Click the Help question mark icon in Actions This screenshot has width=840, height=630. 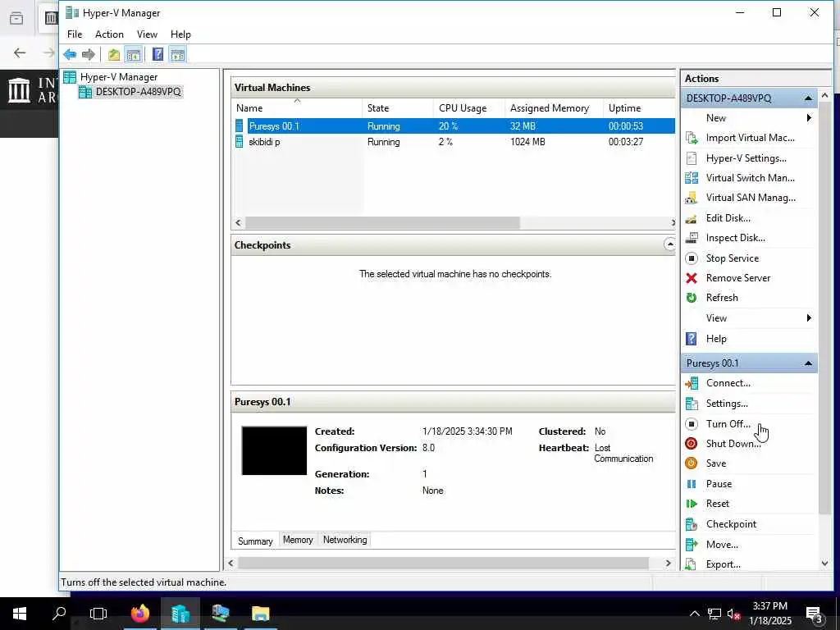pos(692,339)
